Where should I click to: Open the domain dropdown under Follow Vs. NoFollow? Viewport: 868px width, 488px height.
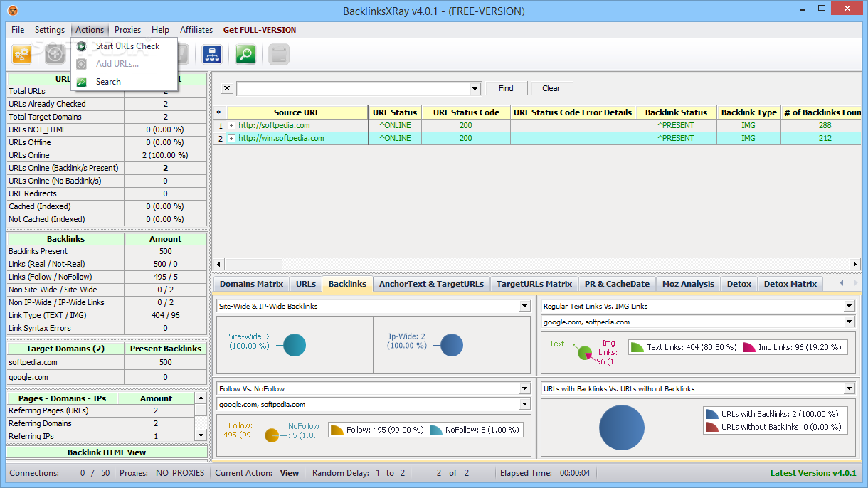pos(525,404)
